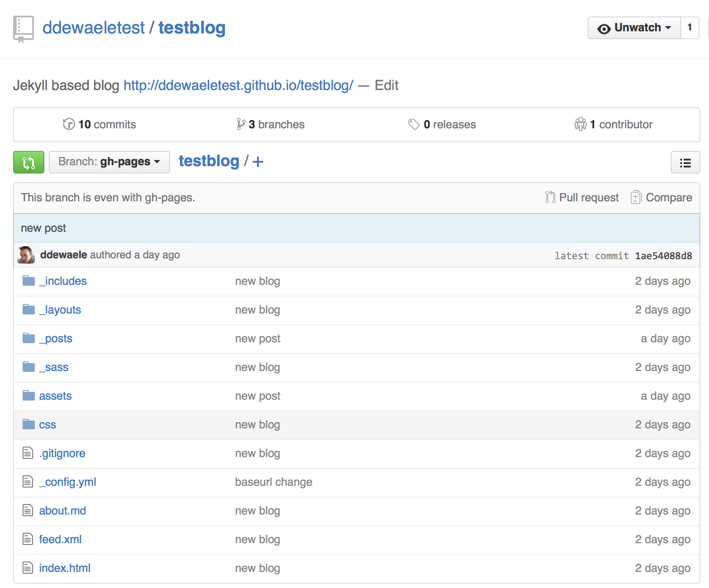The height and width of the screenshot is (588, 709).
Task: Open the _layouts folder
Action: tap(60, 310)
